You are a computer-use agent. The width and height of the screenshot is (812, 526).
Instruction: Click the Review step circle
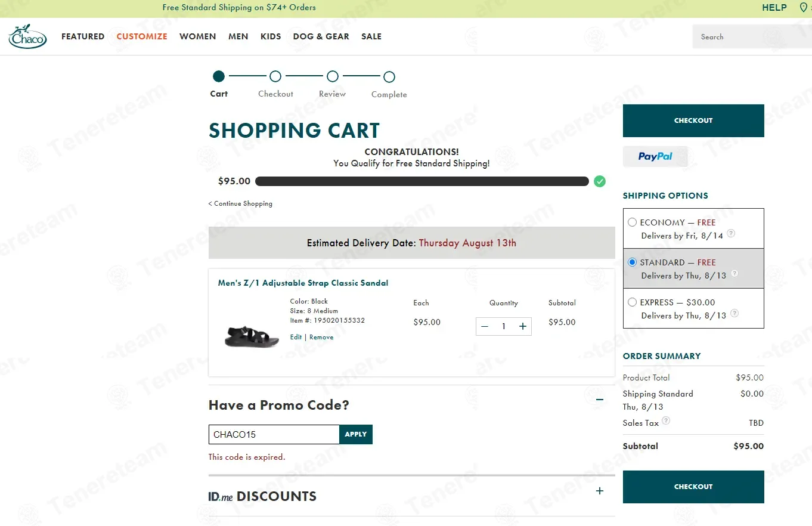[333, 76]
